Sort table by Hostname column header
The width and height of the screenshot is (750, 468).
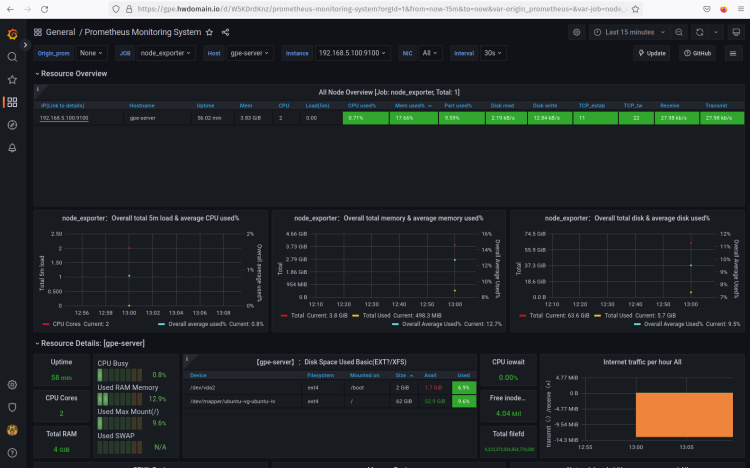click(x=142, y=104)
